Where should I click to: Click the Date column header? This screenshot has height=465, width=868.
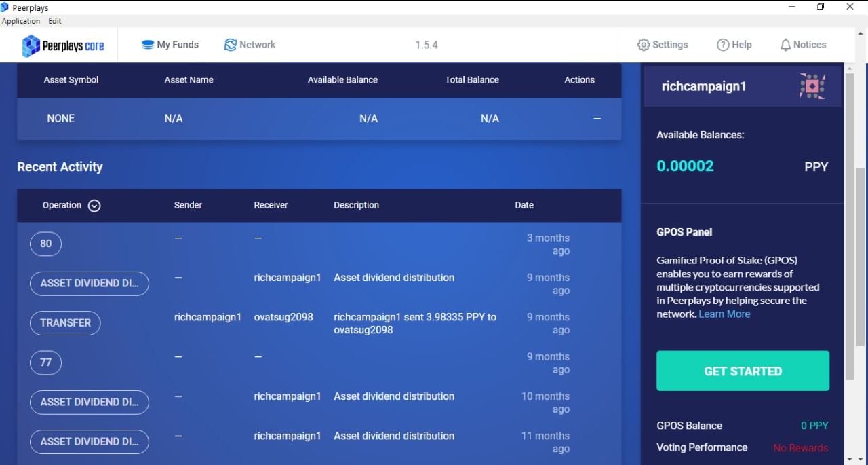tap(524, 205)
